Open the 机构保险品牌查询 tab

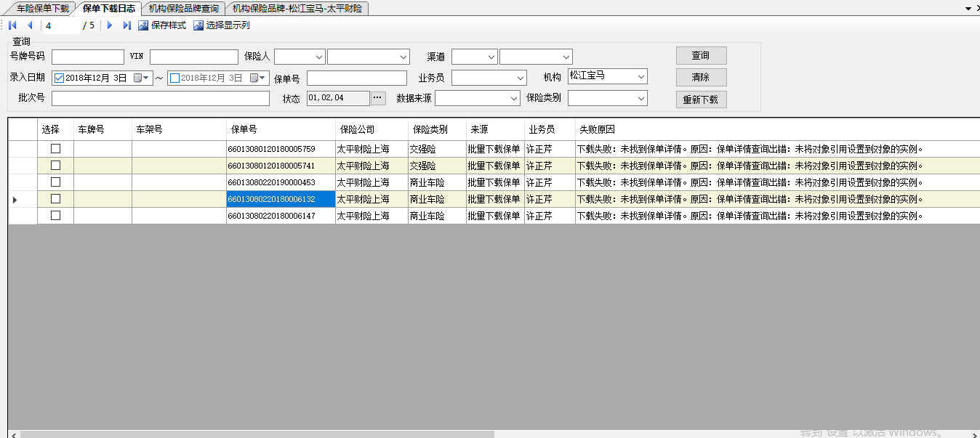tap(183, 8)
